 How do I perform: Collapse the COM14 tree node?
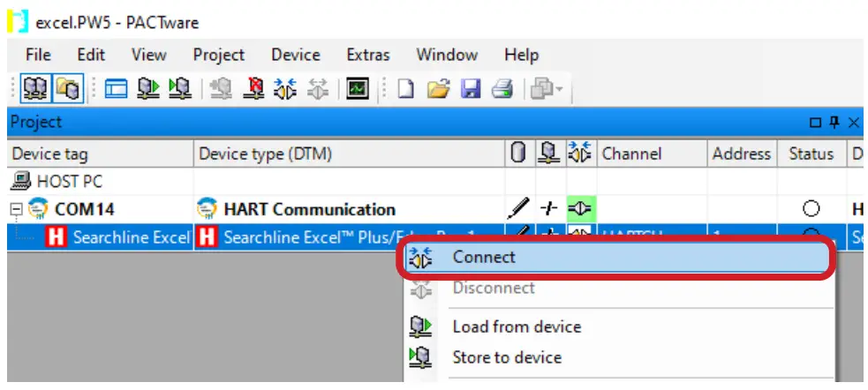(16, 209)
